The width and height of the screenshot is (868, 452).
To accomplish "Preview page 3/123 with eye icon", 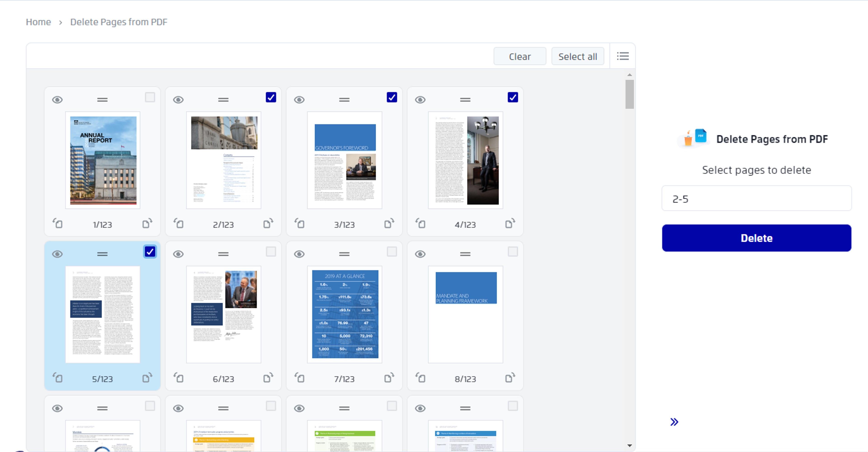I will pyautogui.click(x=299, y=100).
